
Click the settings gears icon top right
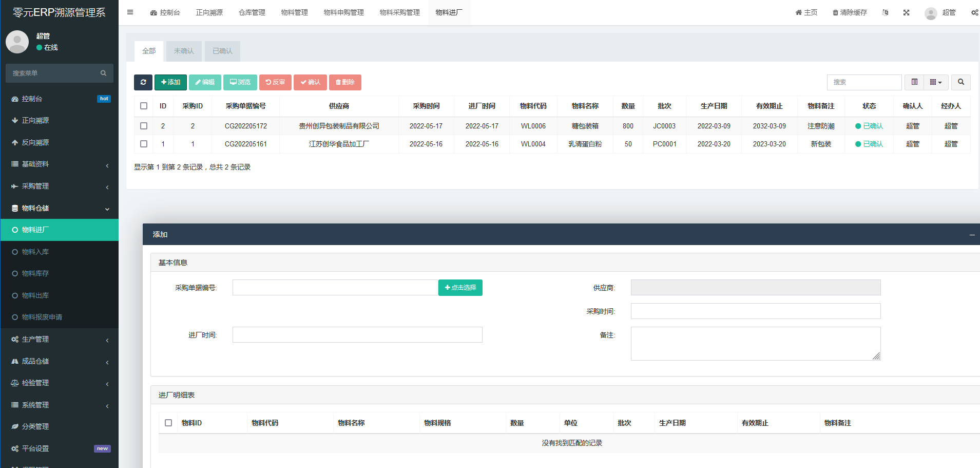point(974,12)
